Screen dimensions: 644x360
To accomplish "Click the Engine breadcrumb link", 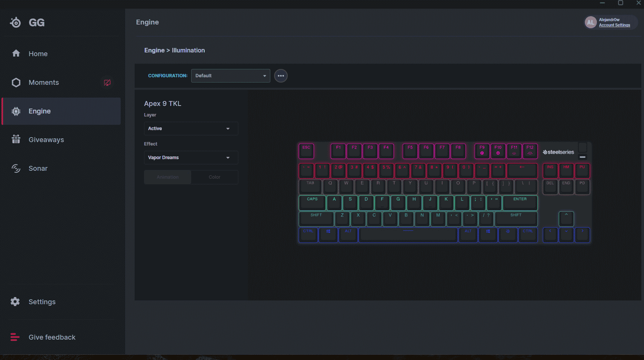I will coord(155,50).
